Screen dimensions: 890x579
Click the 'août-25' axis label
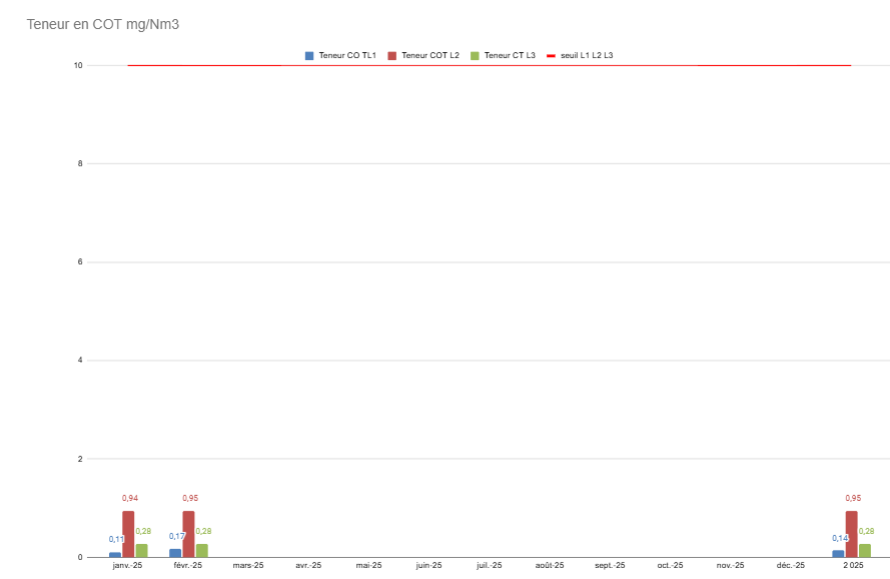[x=549, y=565]
